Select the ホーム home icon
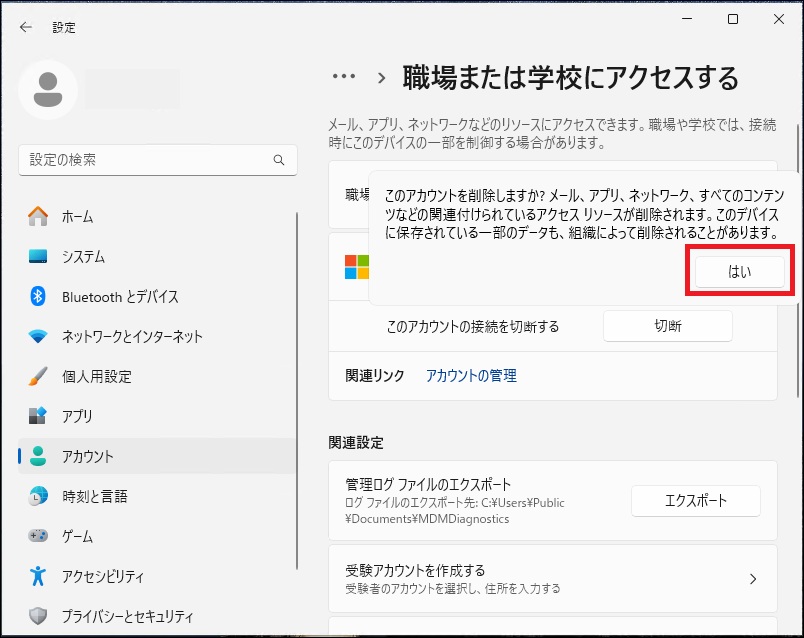 (x=38, y=216)
